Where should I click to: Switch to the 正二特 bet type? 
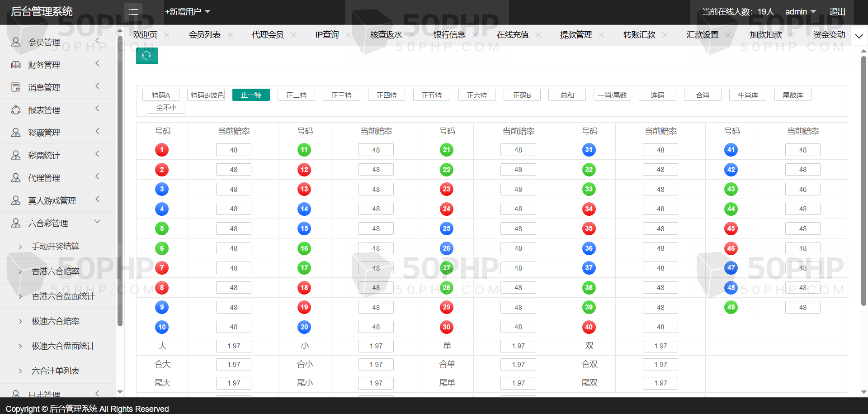click(296, 95)
